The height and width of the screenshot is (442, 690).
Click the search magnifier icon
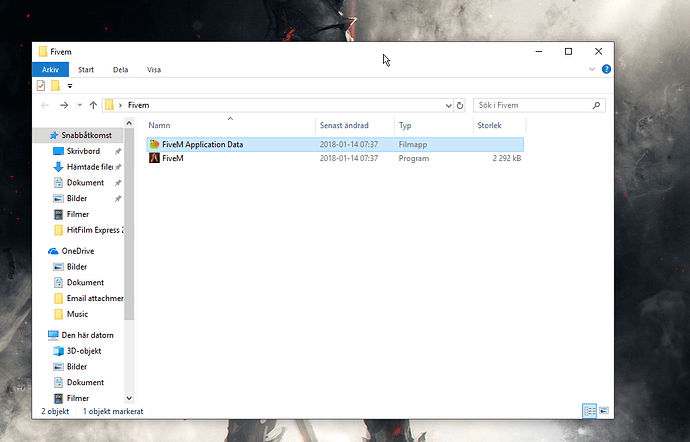(x=596, y=105)
